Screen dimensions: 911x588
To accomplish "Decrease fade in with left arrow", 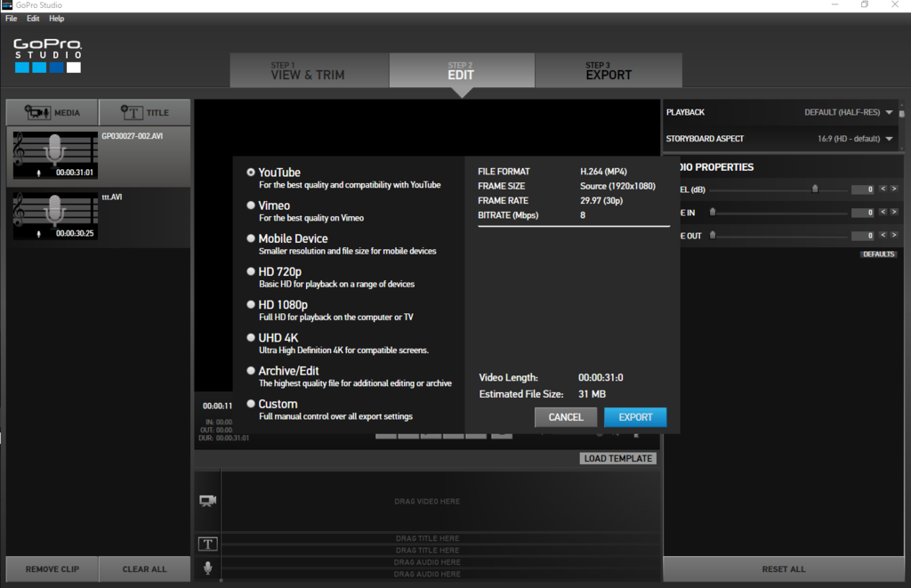I will (883, 213).
